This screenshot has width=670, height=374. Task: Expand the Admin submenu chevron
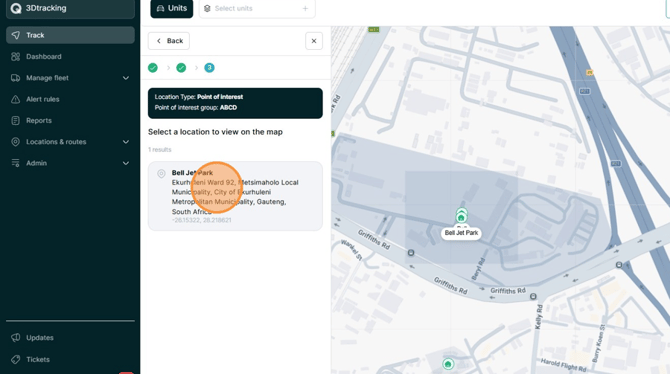tap(126, 163)
